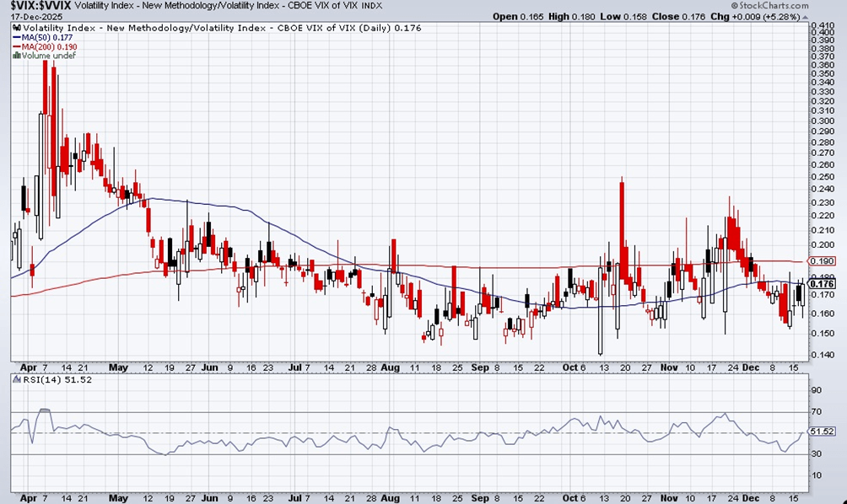Click the 0.140 label on the price axis
Image resolution: width=847 pixels, height=504 pixels.
(823, 355)
